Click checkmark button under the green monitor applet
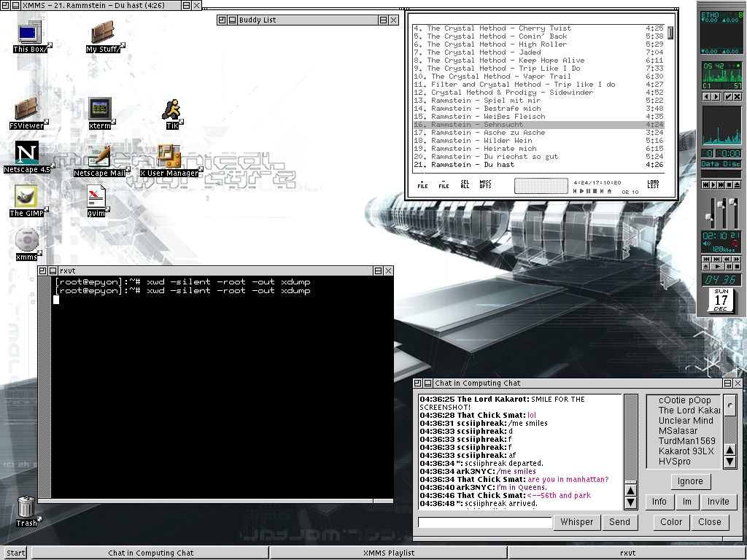Image resolution: width=747 pixels, height=560 pixels. point(729,97)
